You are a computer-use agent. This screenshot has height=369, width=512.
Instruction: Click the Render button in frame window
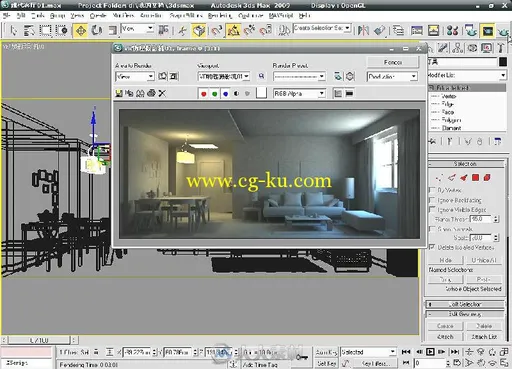pos(393,62)
